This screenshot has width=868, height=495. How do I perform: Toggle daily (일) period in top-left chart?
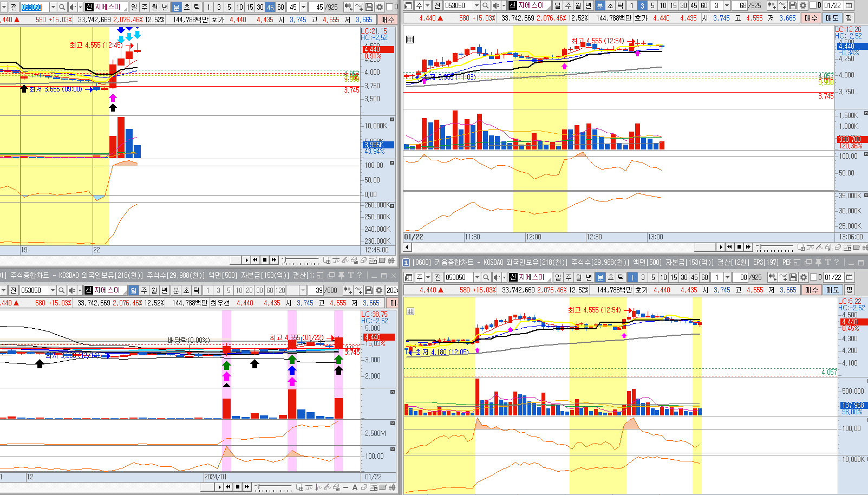click(x=134, y=7)
